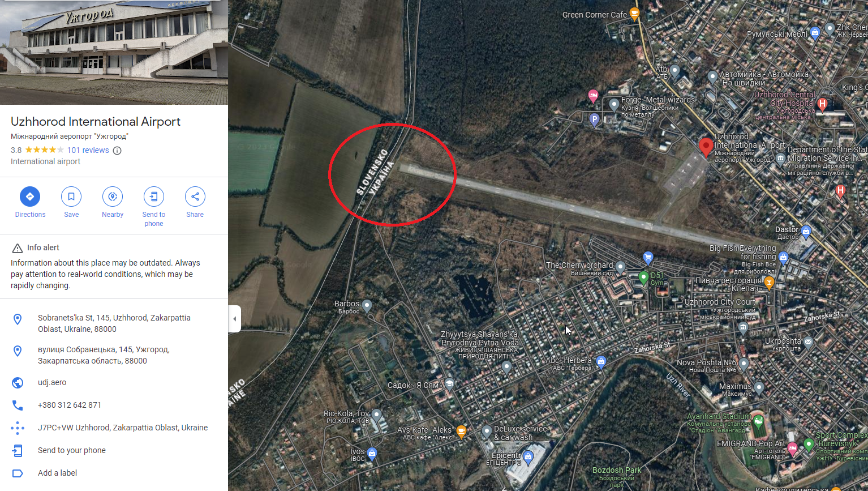Collapse the side panel with arrow tab

[x=235, y=319]
